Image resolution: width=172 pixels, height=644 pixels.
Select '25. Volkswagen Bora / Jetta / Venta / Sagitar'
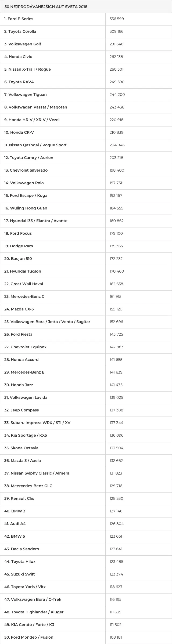47,322
